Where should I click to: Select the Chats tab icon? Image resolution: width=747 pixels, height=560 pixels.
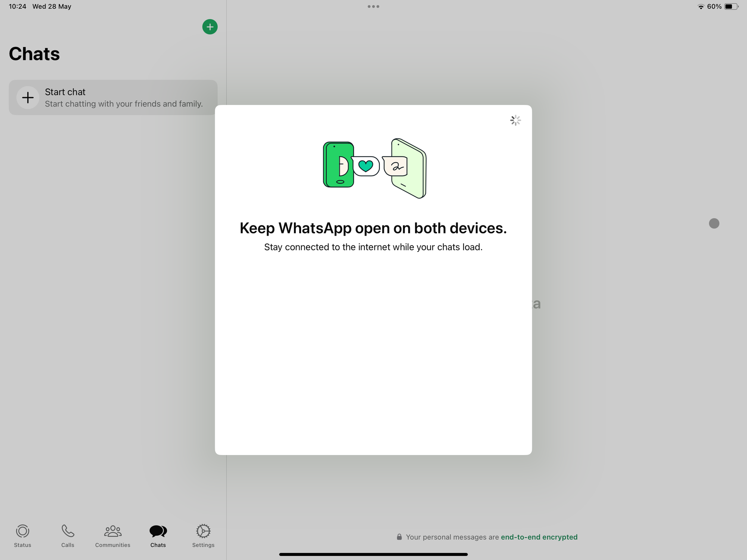tap(158, 531)
